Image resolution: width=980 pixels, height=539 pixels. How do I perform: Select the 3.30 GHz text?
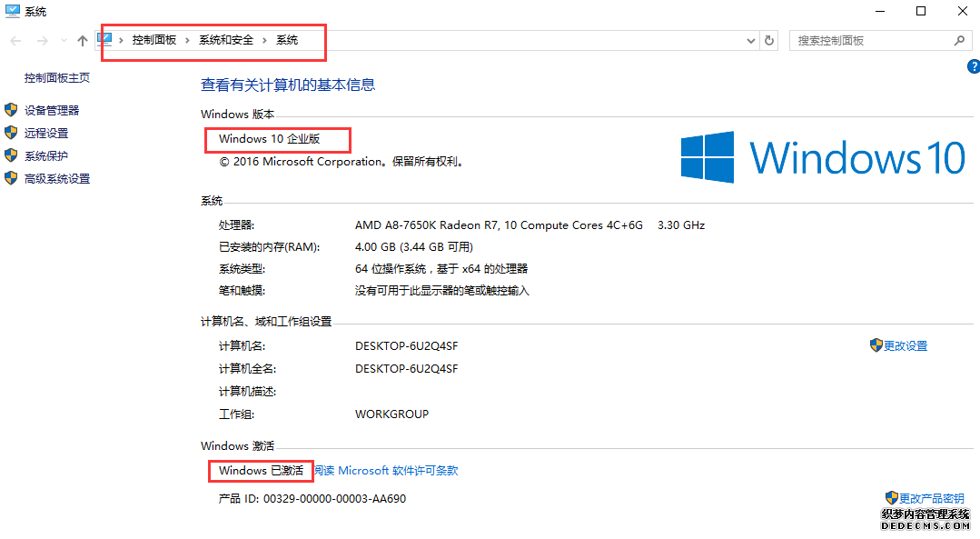click(x=681, y=225)
